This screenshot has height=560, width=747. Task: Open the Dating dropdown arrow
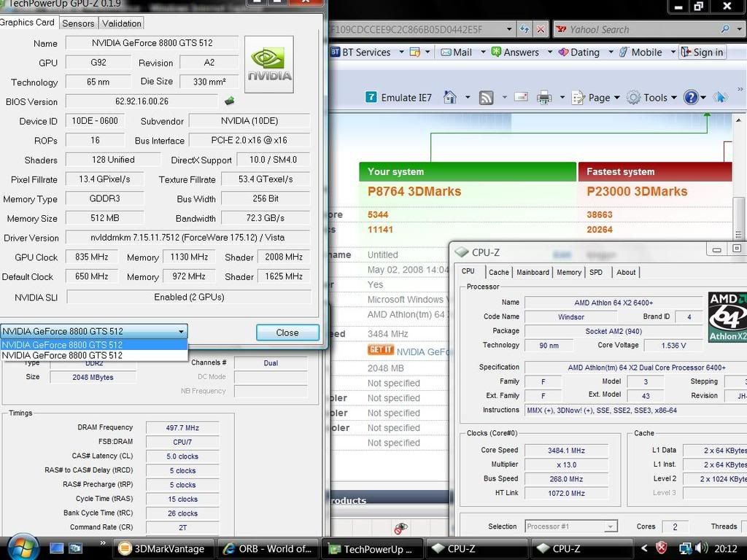click(x=611, y=52)
